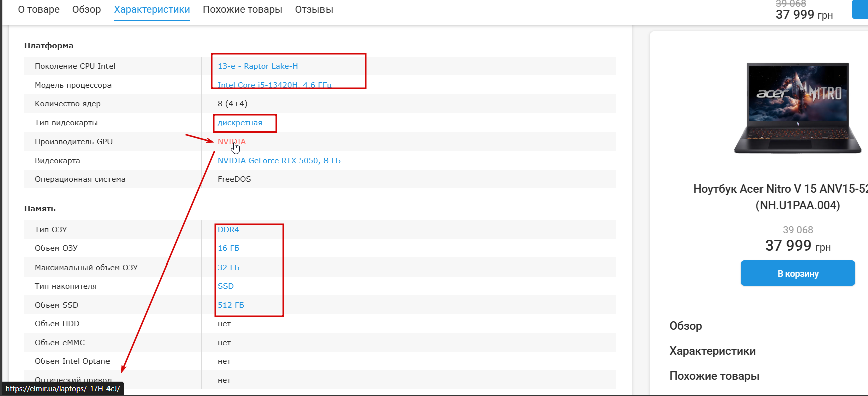The image size is (868, 396).
Task: Click the Объем eMMC label
Action: point(60,343)
